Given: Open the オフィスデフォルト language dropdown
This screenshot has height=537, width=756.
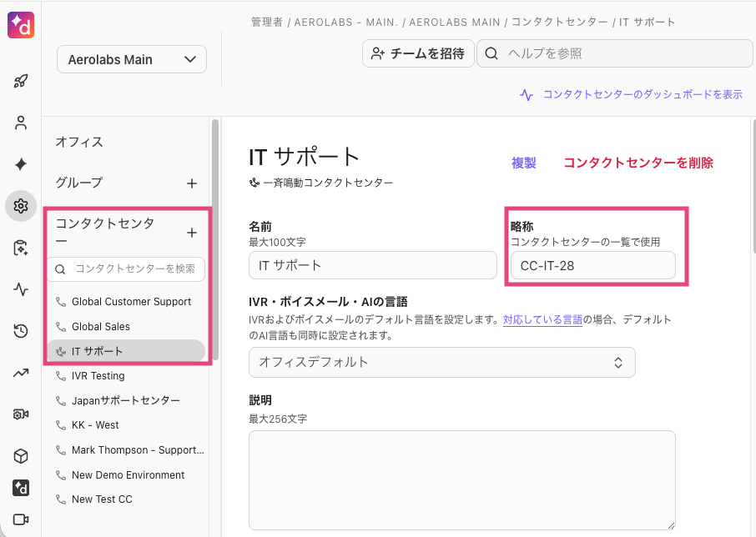Looking at the screenshot, I should coord(442,362).
